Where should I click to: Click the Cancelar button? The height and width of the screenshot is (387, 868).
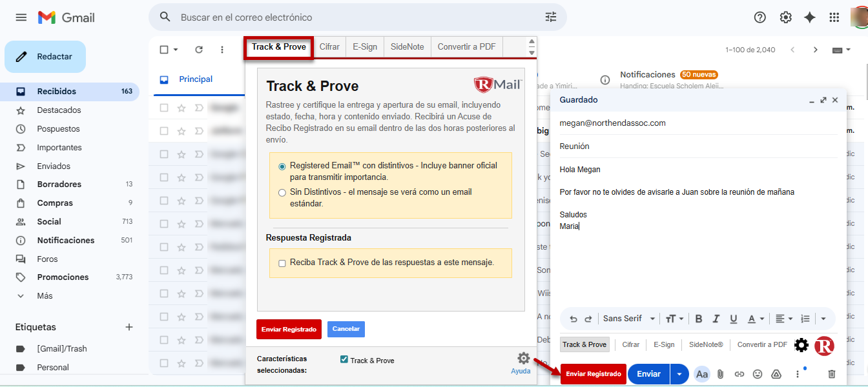click(346, 329)
